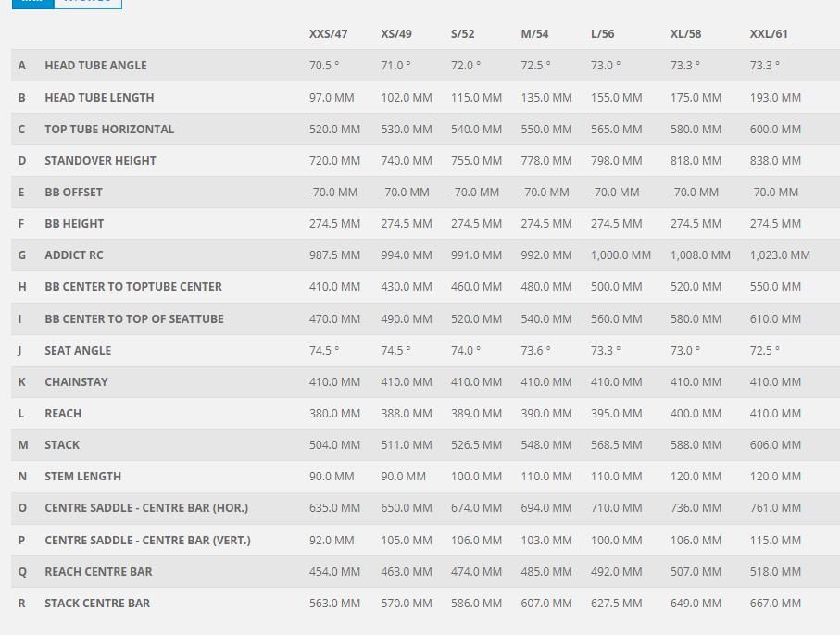Select the MM unit tab
Image resolution: width=840 pixels, height=635 pixels.
pyautogui.click(x=32, y=2)
